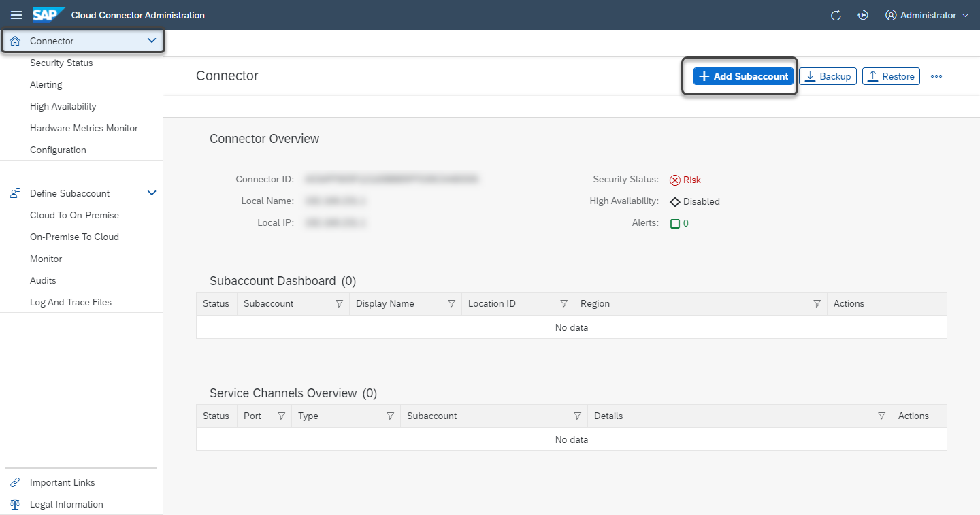The height and width of the screenshot is (515, 980).
Task: Click the home icon beside Connector
Action: [15, 41]
